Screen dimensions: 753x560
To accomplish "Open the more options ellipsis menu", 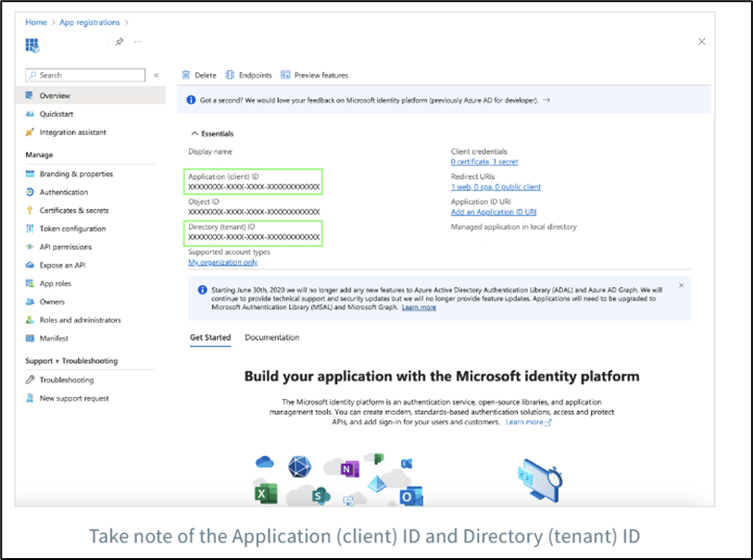I will click(138, 42).
